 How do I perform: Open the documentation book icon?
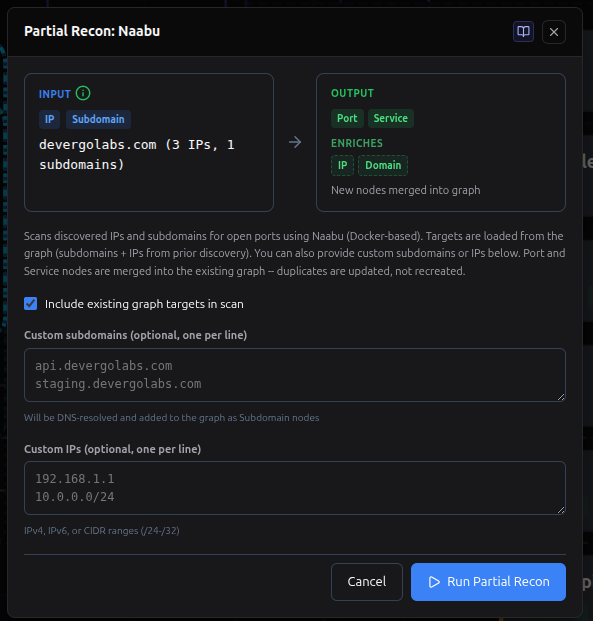point(523,32)
